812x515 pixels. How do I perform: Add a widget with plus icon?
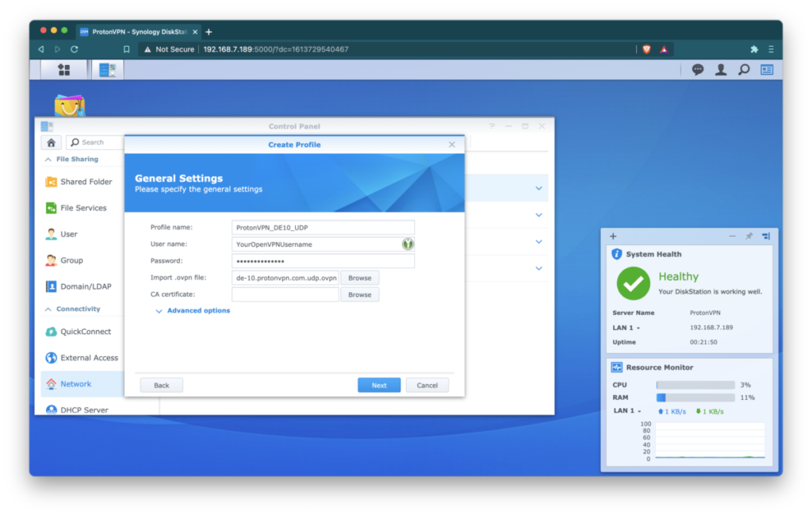point(613,236)
